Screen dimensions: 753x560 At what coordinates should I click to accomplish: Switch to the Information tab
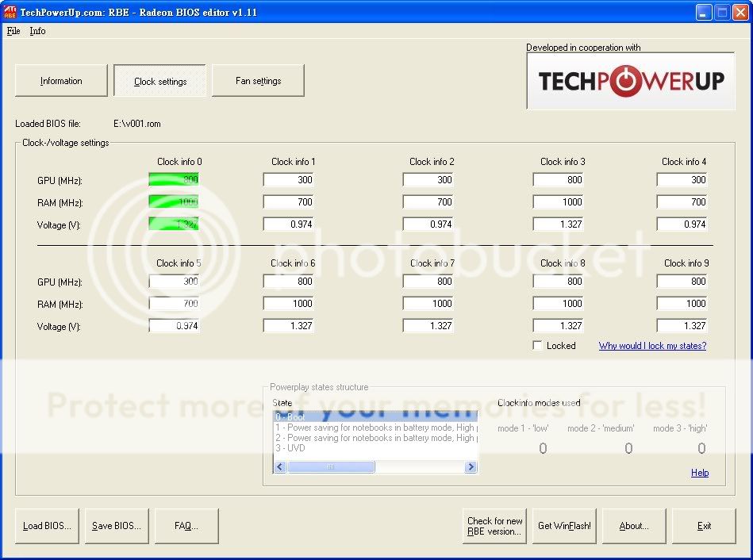point(61,81)
